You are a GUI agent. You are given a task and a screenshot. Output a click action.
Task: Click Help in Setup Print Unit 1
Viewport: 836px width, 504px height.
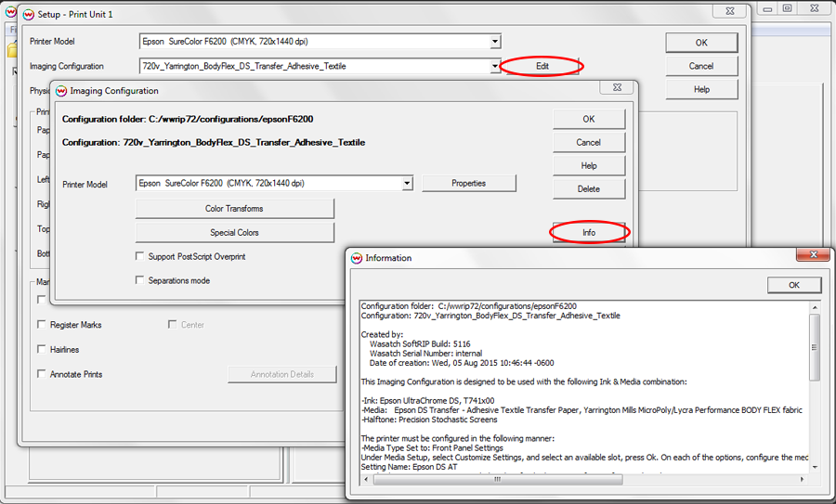701,89
